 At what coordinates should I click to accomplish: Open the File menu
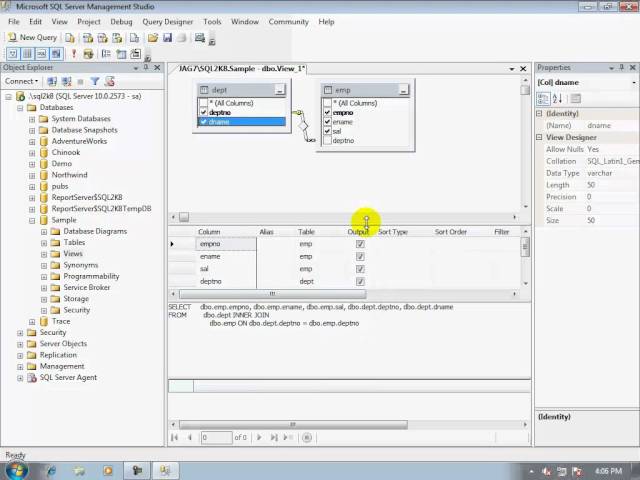pyautogui.click(x=13, y=22)
